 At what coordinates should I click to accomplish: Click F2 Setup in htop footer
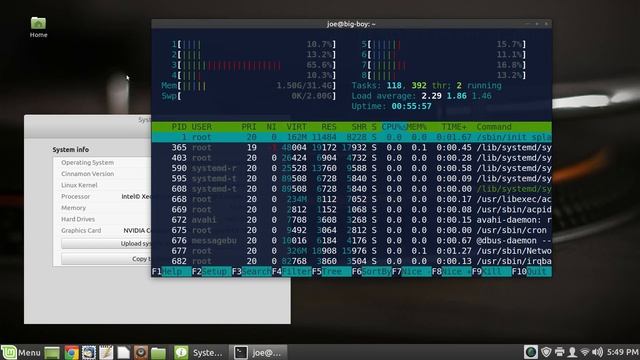(x=211, y=271)
